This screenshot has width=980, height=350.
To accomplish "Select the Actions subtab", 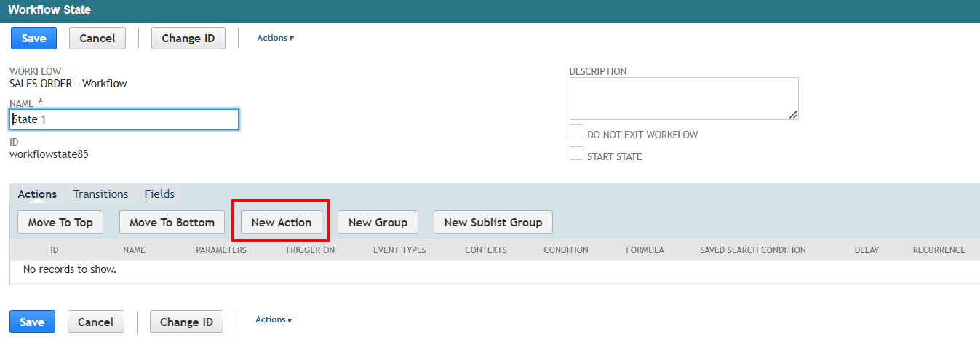I will [x=37, y=194].
